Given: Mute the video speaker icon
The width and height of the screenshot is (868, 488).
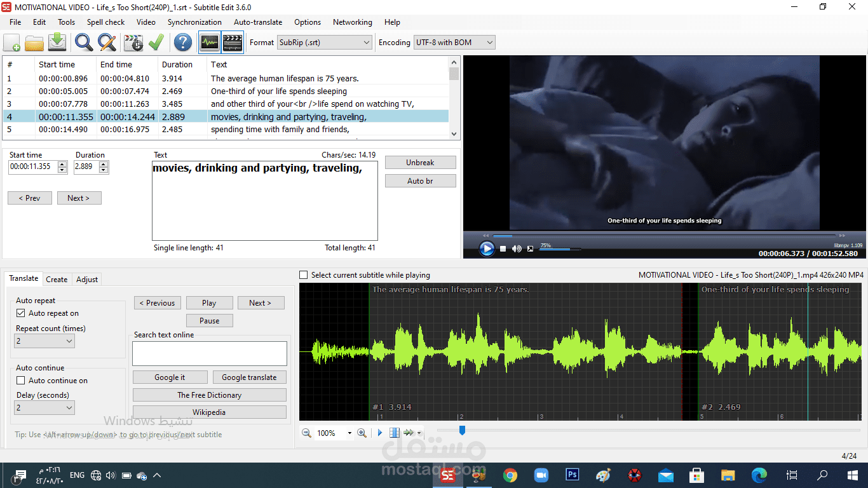Looking at the screenshot, I should [517, 249].
